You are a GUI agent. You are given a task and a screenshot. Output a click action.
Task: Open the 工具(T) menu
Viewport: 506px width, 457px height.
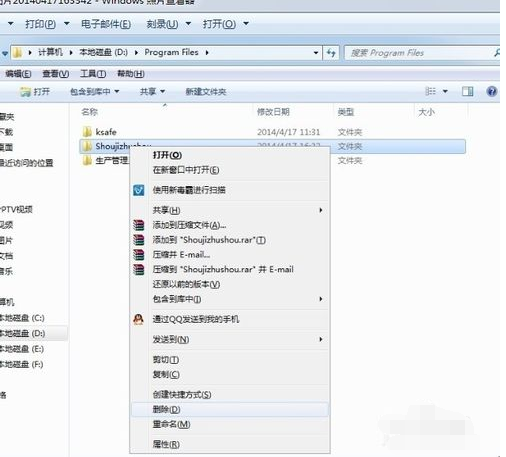tap(93, 74)
